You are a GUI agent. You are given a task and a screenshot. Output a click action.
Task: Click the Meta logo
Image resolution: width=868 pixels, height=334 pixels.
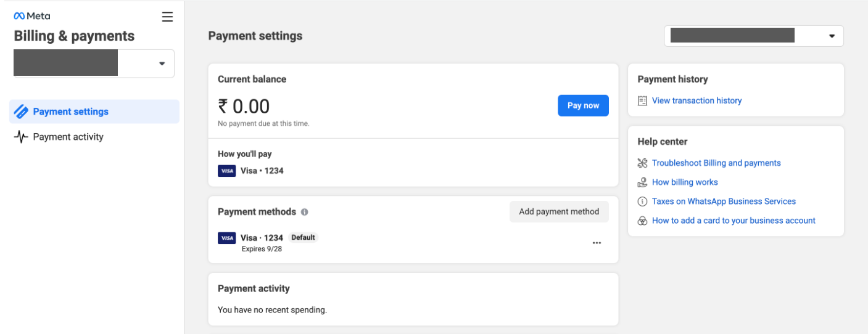tap(32, 17)
